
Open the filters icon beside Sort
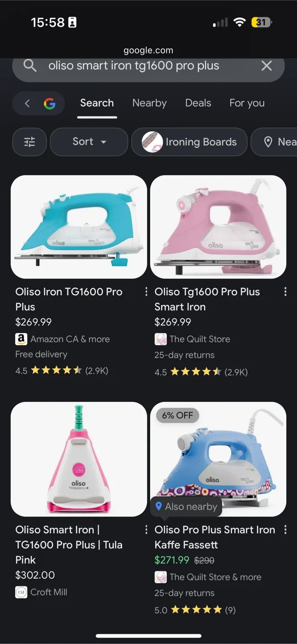click(29, 142)
